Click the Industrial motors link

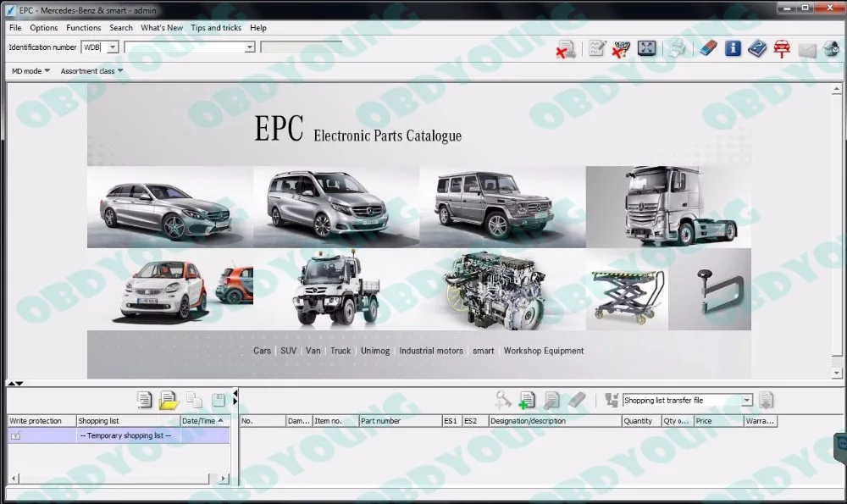point(431,351)
